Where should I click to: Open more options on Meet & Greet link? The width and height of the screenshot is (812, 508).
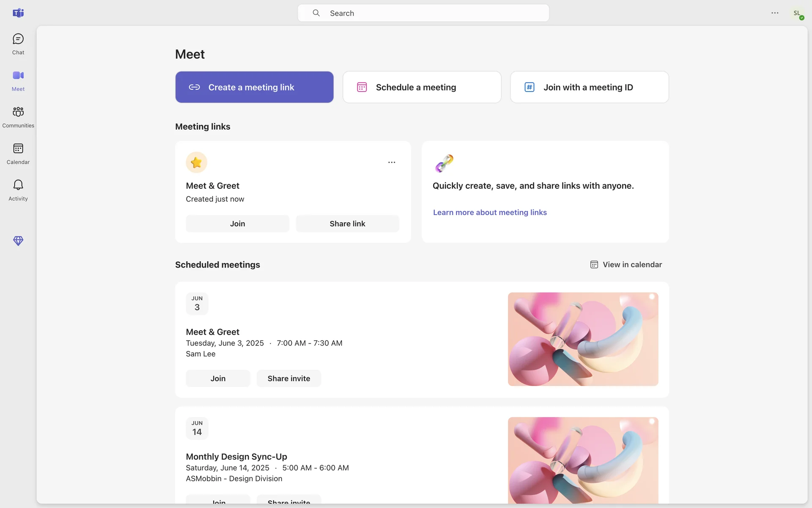point(392,163)
